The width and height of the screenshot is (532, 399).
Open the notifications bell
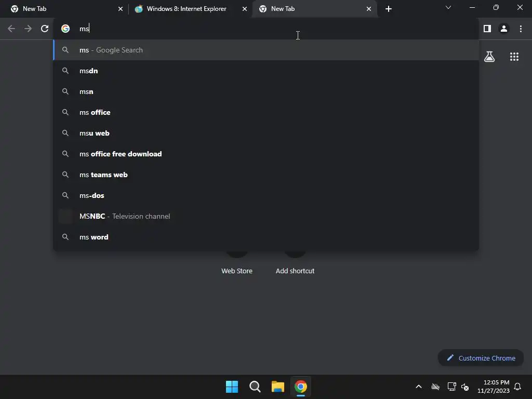click(x=517, y=387)
